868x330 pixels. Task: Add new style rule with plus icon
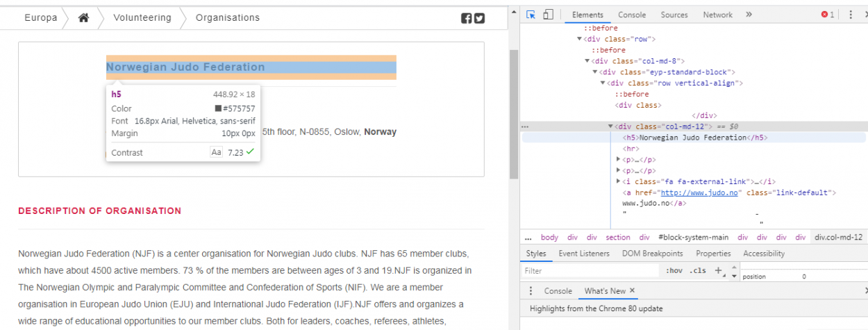719,271
